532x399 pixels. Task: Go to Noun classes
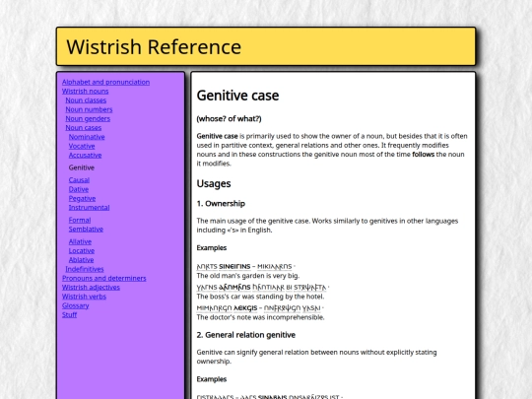pyautogui.click(x=86, y=100)
